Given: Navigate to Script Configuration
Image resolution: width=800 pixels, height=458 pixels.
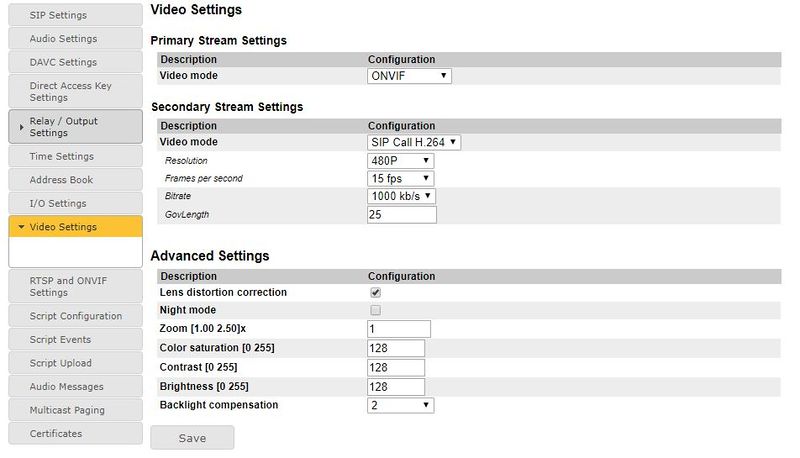Looking at the screenshot, I should click(x=75, y=316).
